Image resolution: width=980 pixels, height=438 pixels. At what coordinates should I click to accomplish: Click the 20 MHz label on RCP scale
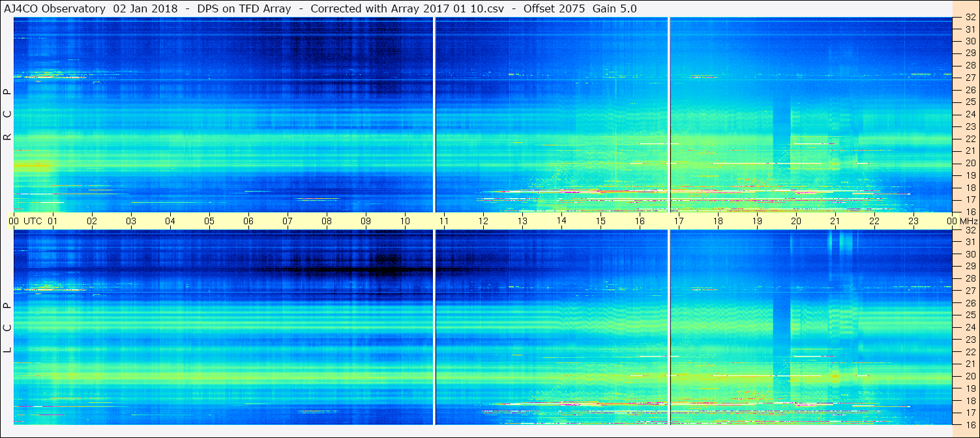(970, 163)
